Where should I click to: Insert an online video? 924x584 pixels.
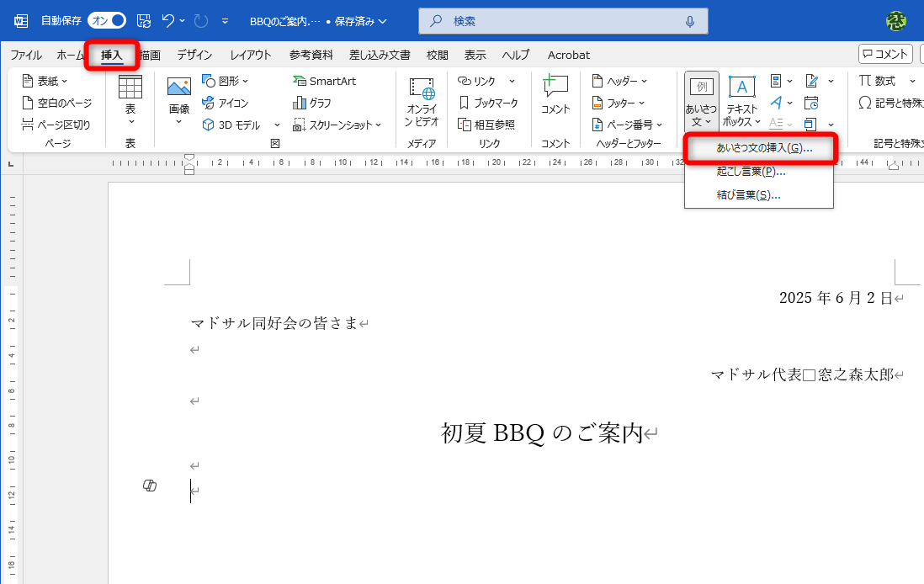tap(421, 101)
